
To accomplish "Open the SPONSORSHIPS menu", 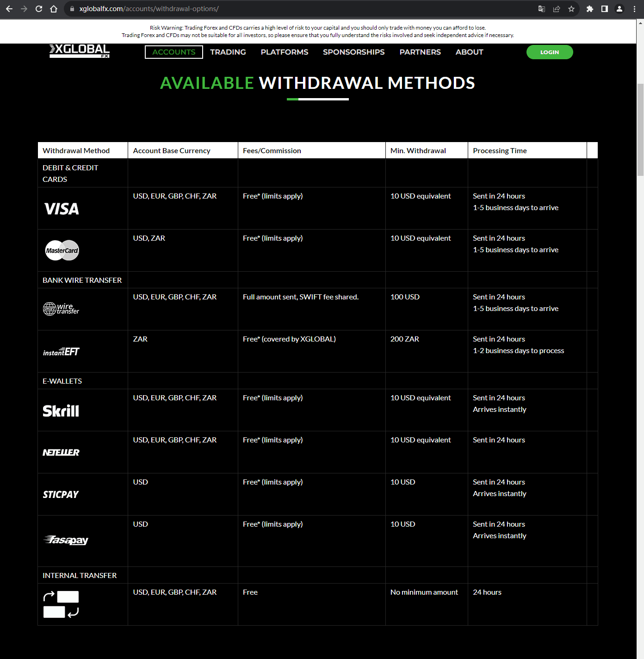I will click(354, 52).
